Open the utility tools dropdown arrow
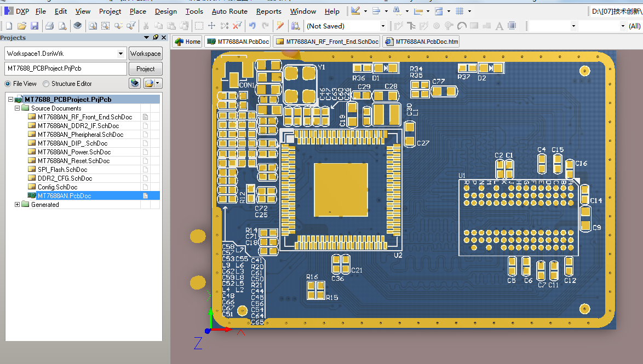Image resolution: width=643 pixels, height=364 pixels. pos(365,11)
